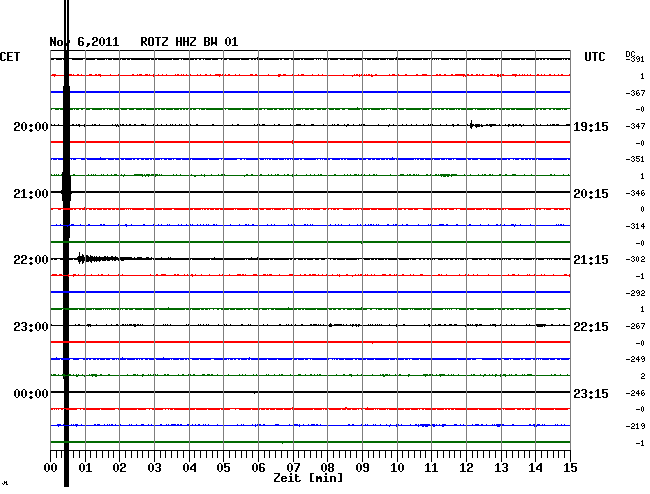Select the 21:00 CET time label
The image size is (650, 494).
click(31, 194)
